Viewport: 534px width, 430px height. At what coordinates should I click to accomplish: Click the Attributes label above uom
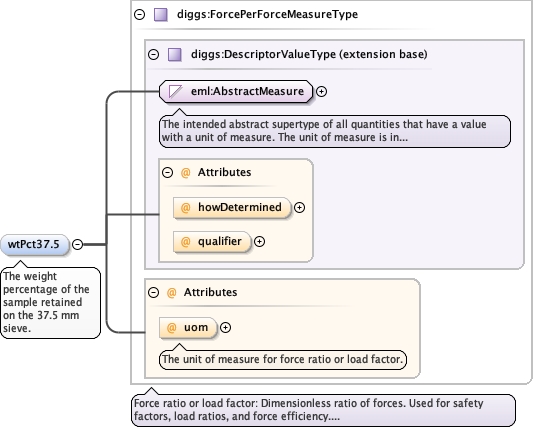(x=210, y=292)
